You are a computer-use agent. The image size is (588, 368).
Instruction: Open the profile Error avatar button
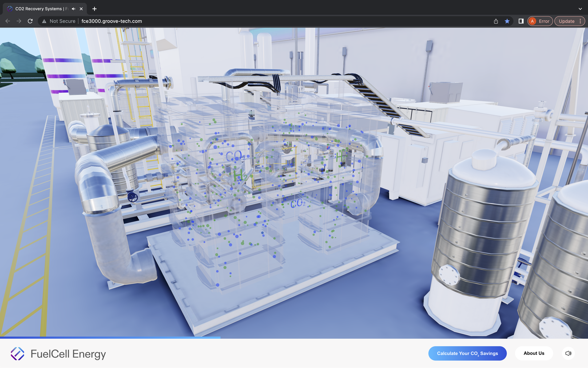[x=540, y=21]
